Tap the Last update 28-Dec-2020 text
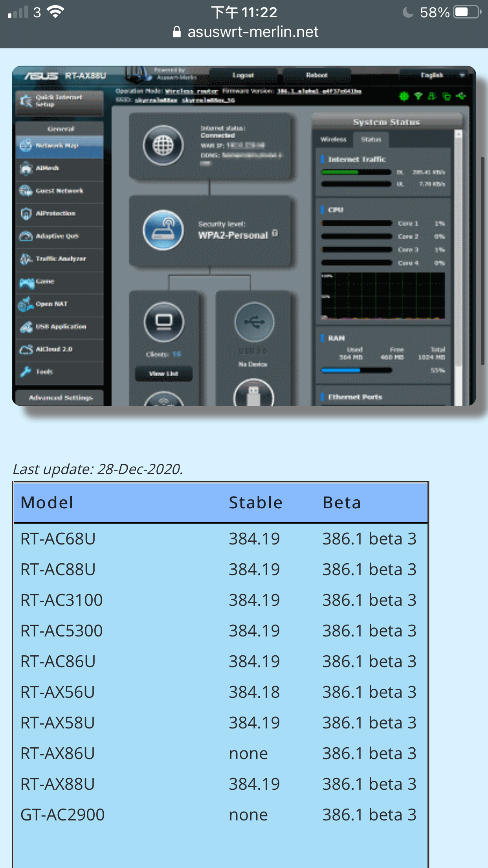The width and height of the screenshot is (488, 868). (x=98, y=469)
